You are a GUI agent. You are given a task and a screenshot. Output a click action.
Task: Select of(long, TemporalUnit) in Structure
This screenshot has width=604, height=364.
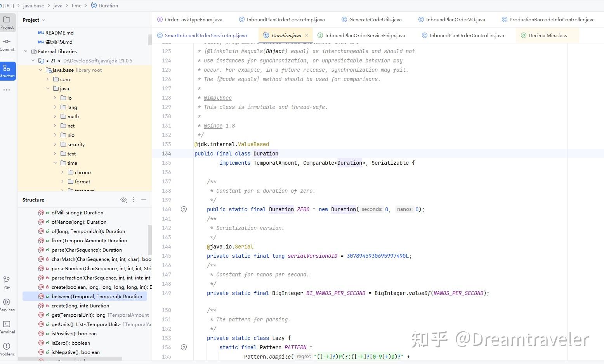tap(88, 231)
